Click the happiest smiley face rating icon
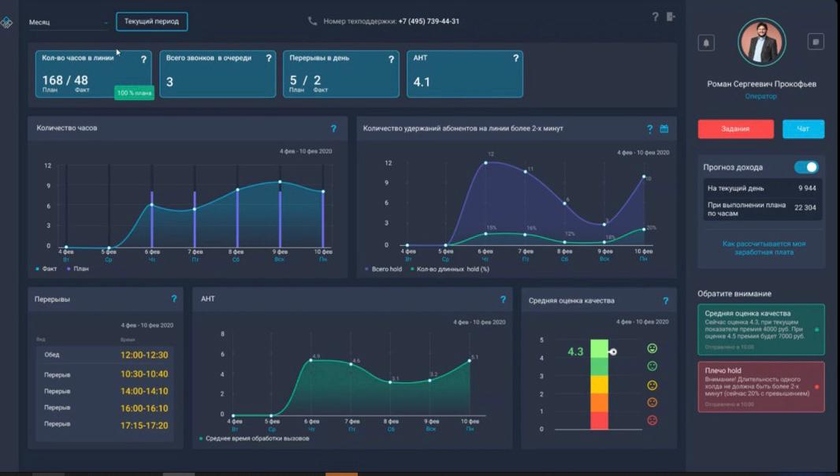This screenshot has width=840, height=476. pyautogui.click(x=652, y=349)
